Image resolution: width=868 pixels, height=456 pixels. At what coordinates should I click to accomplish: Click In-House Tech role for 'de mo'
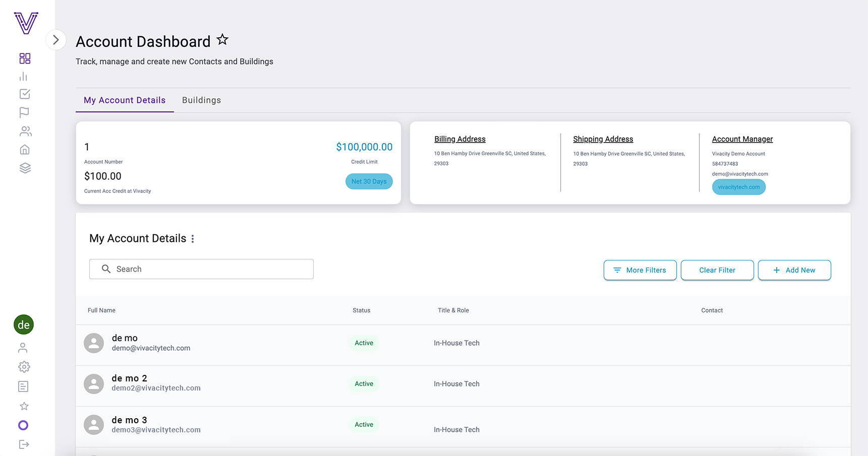[457, 343]
